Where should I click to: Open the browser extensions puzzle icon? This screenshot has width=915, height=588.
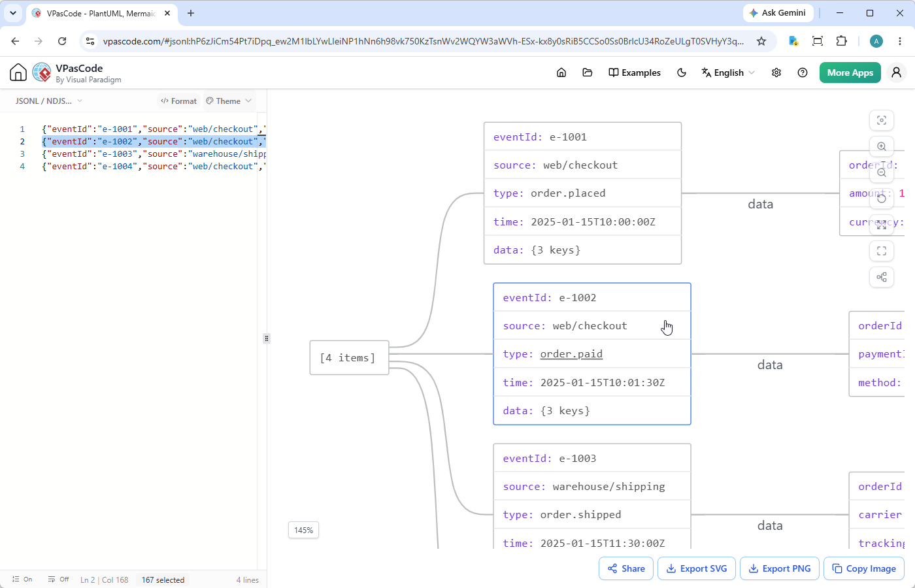tap(842, 41)
